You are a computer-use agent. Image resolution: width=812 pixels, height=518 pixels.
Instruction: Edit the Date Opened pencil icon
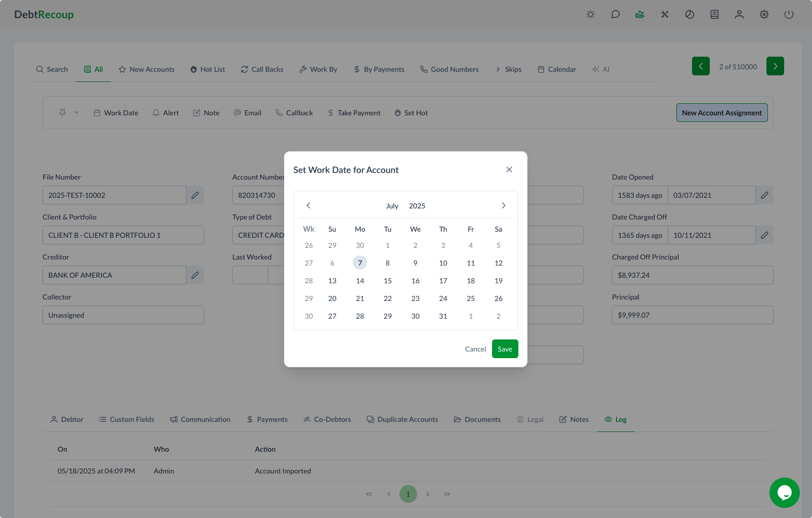pyautogui.click(x=764, y=195)
